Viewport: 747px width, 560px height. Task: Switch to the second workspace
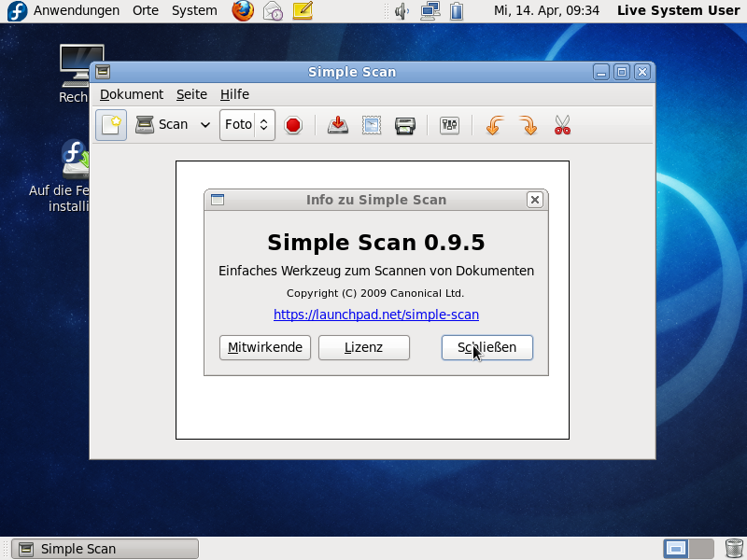(701, 549)
